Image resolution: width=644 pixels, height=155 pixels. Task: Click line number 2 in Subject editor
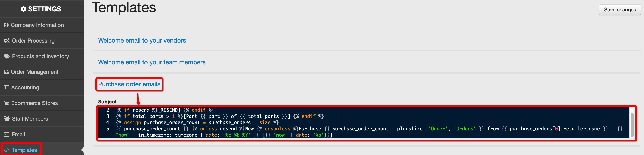tap(108, 110)
